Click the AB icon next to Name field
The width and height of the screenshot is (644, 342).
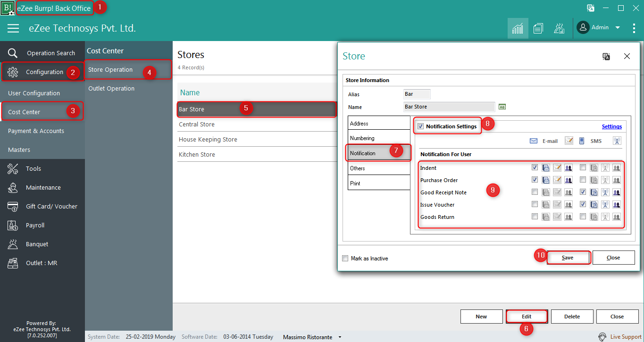(x=502, y=107)
